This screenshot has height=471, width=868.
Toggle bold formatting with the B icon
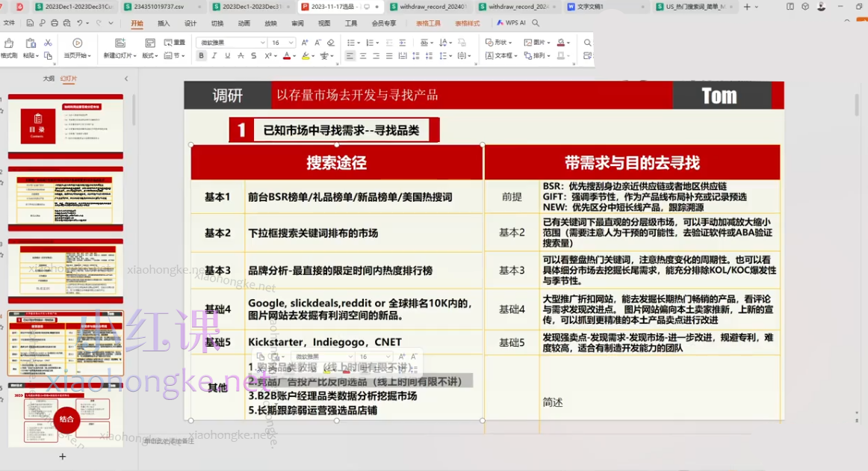coord(202,55)
